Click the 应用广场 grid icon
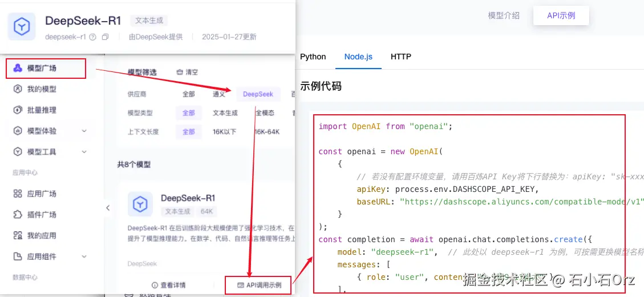Screen dimensions: 644x297 [18, 194]
